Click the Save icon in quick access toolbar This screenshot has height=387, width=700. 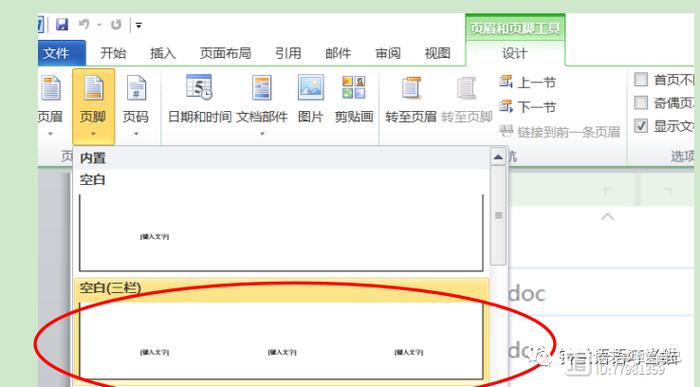(62, 25)
